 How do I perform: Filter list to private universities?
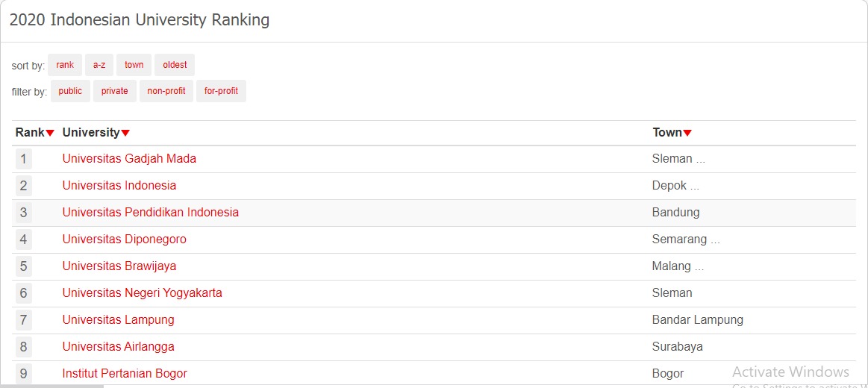[115, 91]
